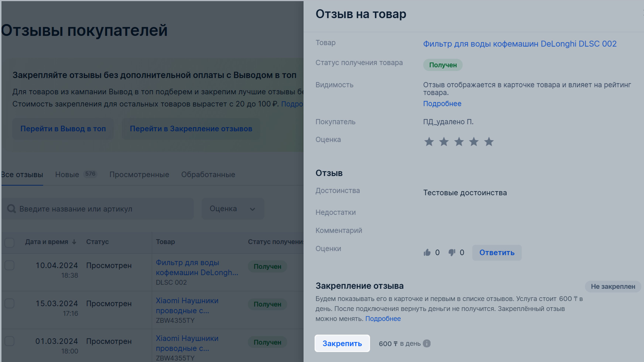Click the thumbs down icon

452,252
